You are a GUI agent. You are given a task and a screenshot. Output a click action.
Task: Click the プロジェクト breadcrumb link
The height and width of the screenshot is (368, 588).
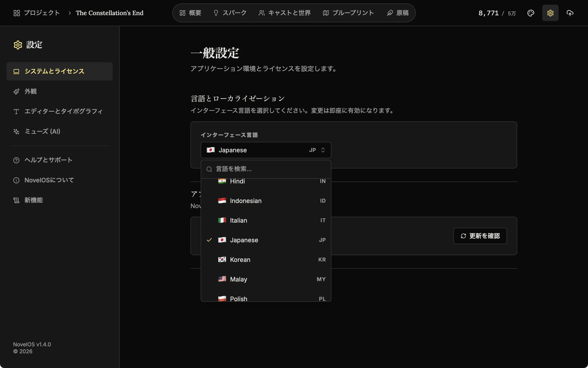coord(42,13)
